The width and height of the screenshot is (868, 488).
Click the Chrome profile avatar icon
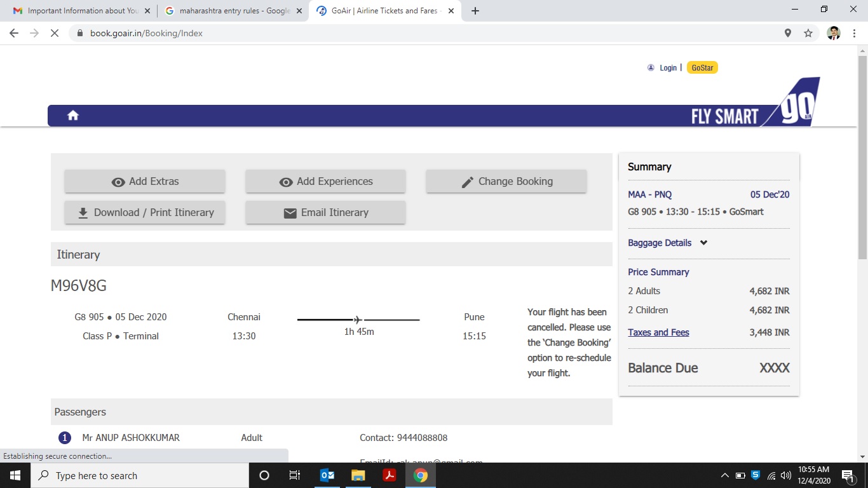click(834, 33)
